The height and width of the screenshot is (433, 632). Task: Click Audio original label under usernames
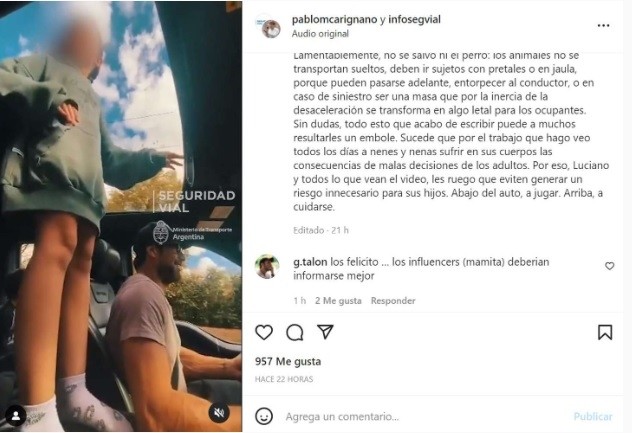click(320, 34)
